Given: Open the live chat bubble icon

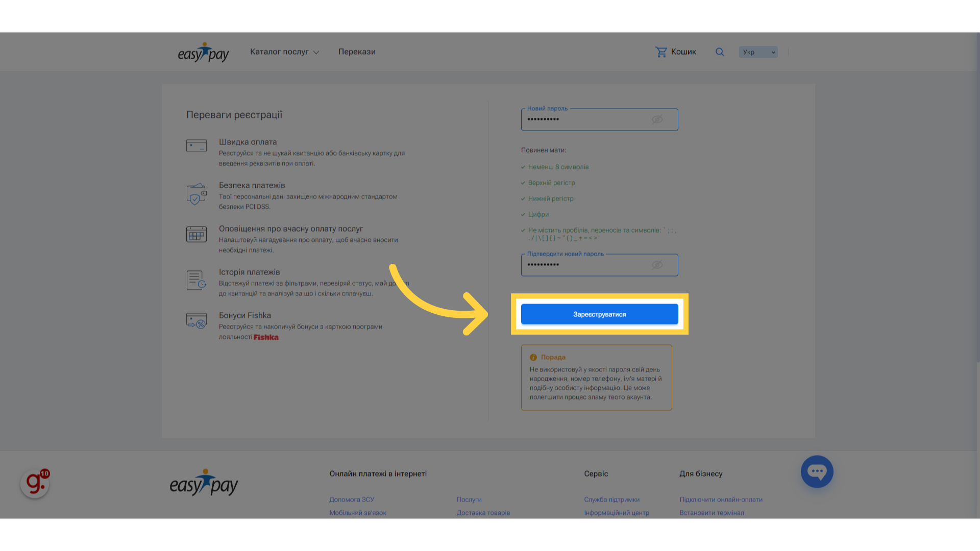Looking at the screenshot, I should click(817, 472).
